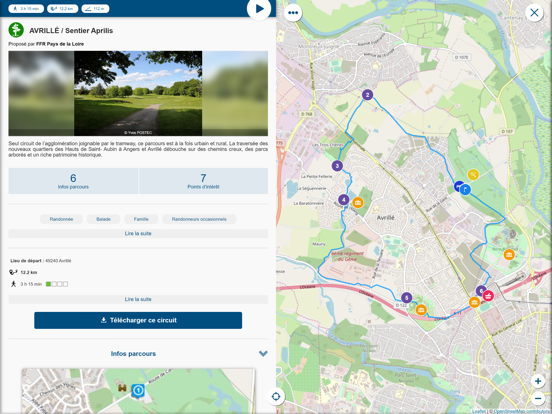The width and height of the screenshot is (552, 414).
Task: Click the Infos parcours section heading
Action: 133,354
